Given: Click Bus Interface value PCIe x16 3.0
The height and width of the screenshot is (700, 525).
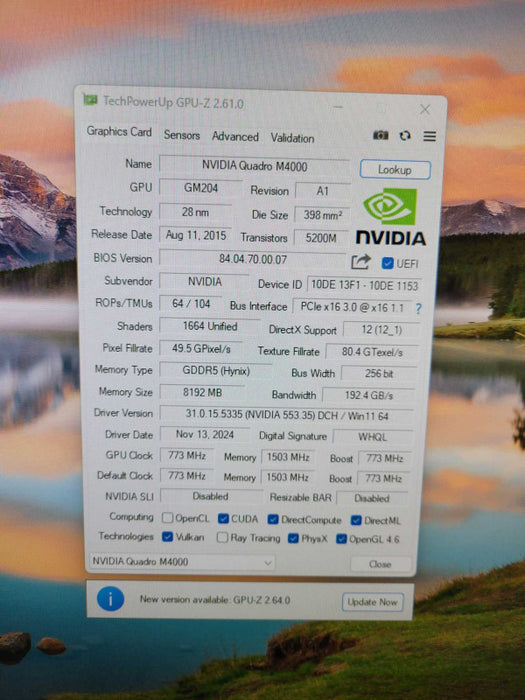Looking at the screenshot, I should [x=352, y=308].
